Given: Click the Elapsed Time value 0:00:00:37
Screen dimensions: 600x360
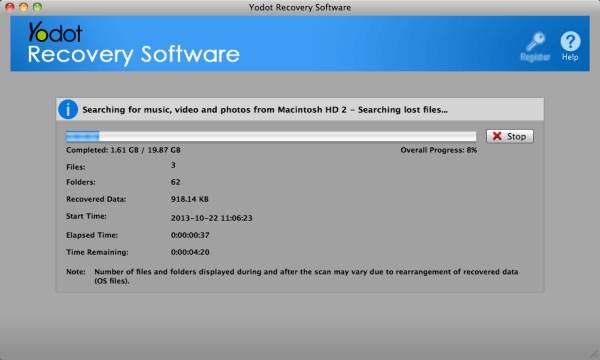Looking at the screenshot, I should coord(190,235).
